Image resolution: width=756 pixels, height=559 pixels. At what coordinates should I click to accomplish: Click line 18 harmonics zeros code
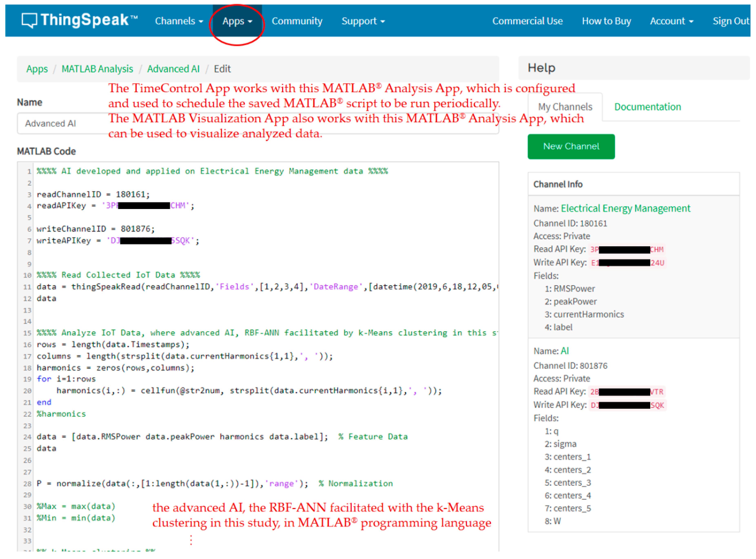click(115, 368)
